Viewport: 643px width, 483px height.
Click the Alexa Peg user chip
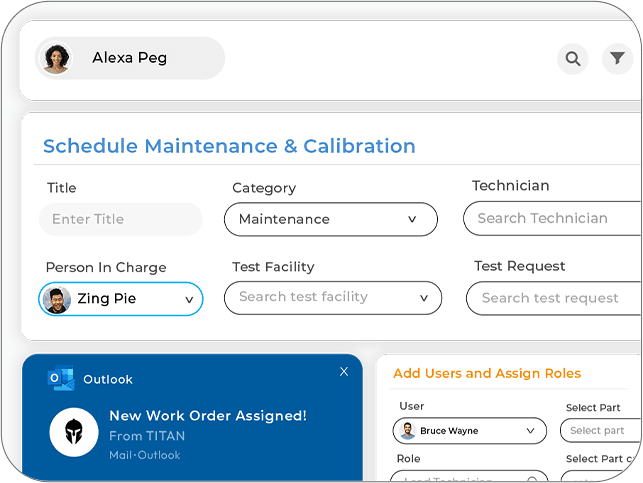[x=130, y=58]
